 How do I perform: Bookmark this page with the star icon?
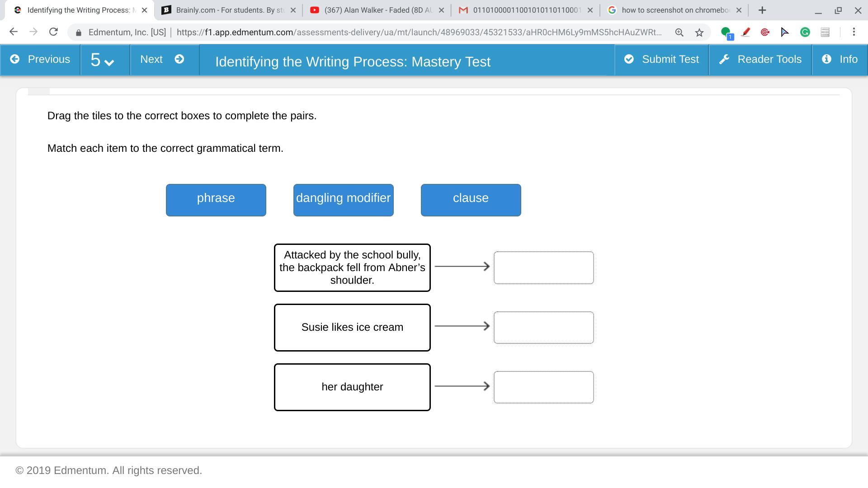699,32
